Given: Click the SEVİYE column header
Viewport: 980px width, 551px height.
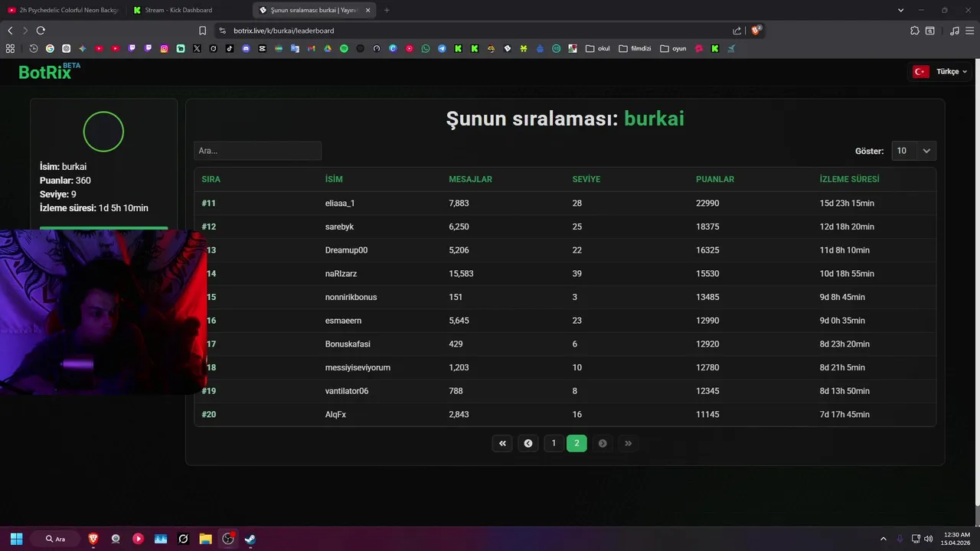Looking at the screenshot, I should [586, 179].
